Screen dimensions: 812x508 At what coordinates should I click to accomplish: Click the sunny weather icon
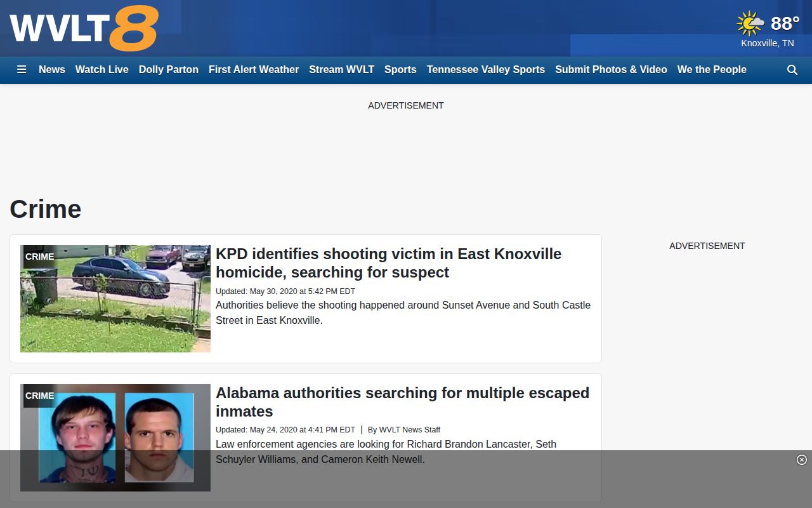pos(750,23)
